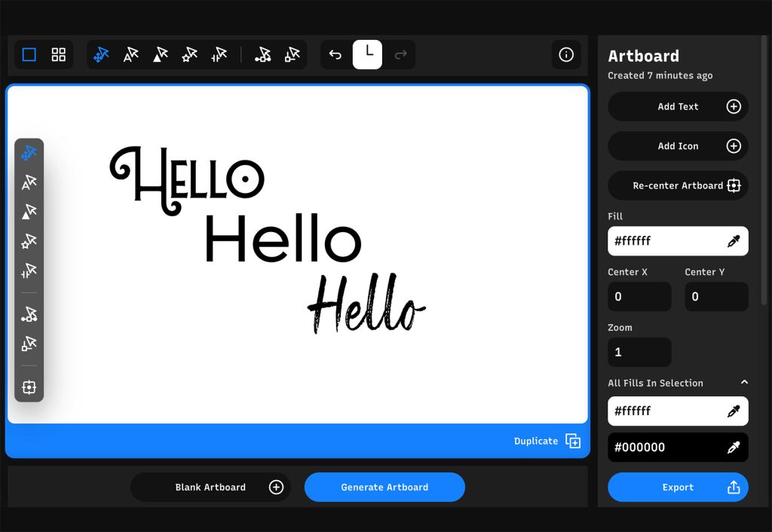Duplicate the current artboard
Screen dimensions: 772x532
tap(547, 441)
